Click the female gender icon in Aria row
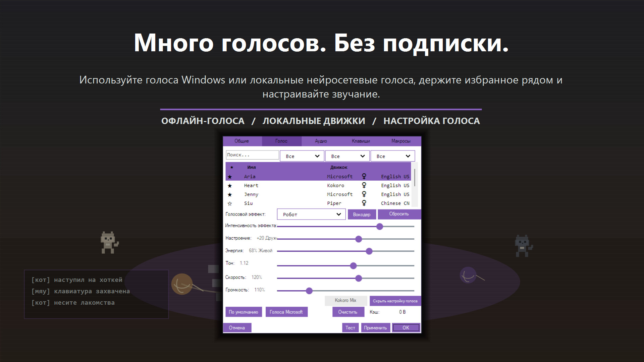Viewport: 644px width, 362px height. 364,176
